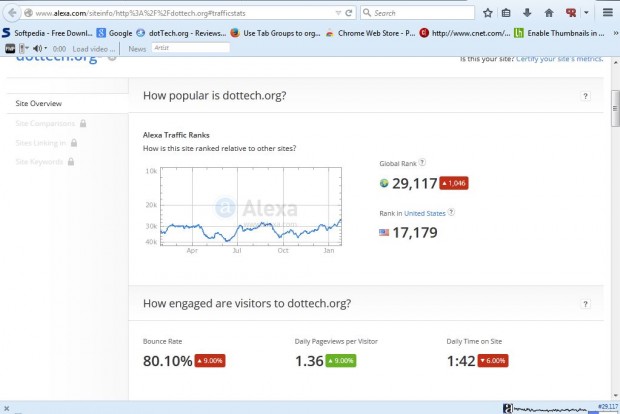Click the United States rank link
Viewport: 620px width, 414px height.
(424, 213)
